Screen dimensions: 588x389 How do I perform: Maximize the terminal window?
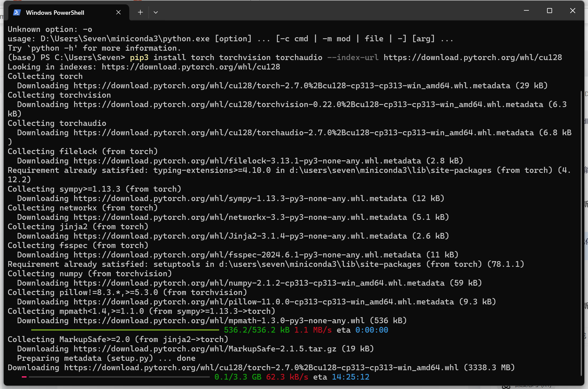tap(549, 10)
